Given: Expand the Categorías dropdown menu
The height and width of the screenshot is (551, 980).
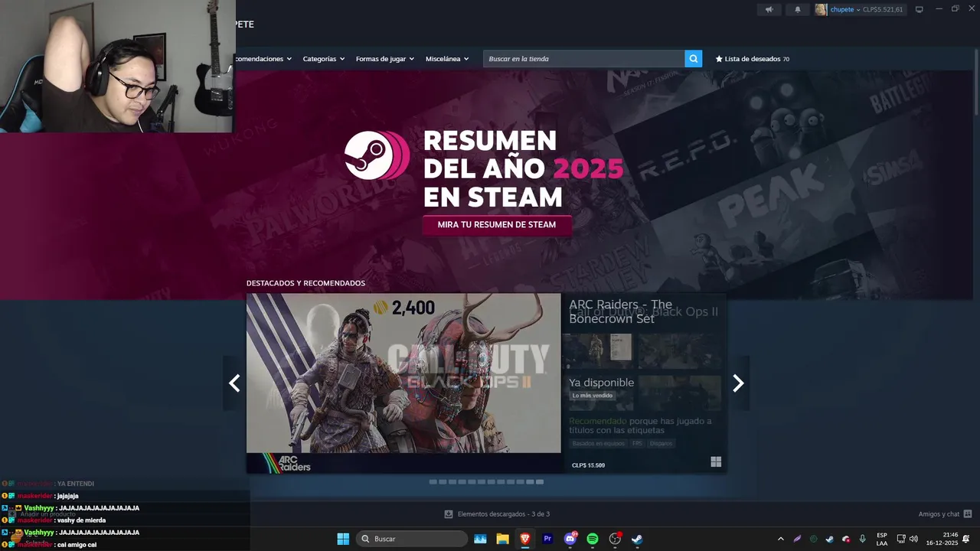Looking at the screenshot, I should coord(324,59).
